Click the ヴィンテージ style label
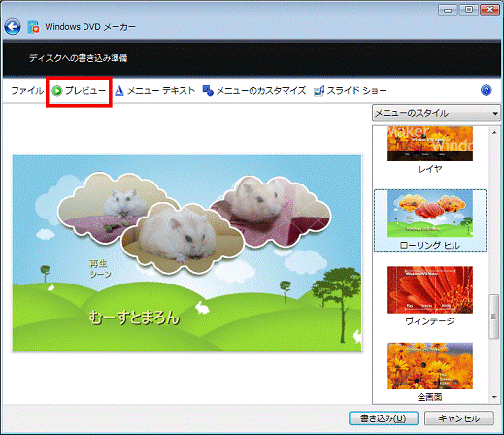 point(430,321)
